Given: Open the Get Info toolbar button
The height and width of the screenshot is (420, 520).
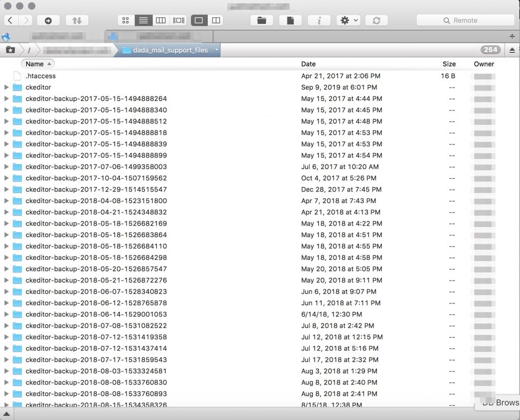Looking at the screenshot, I should click(x=319, y=21).
